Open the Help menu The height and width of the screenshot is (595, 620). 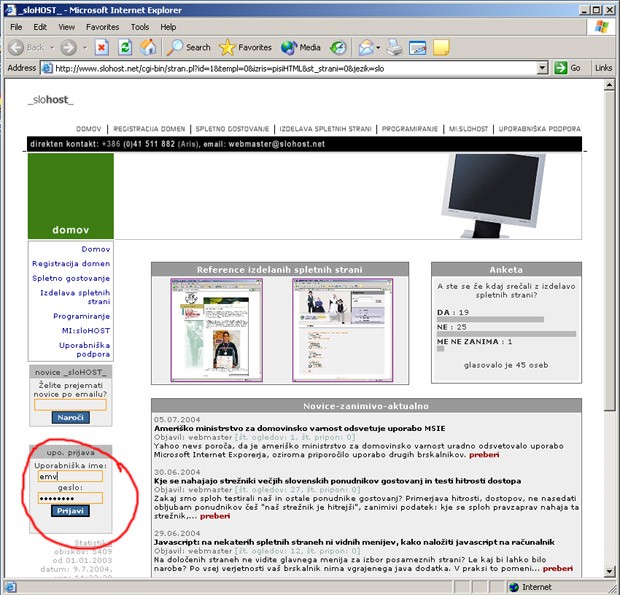pos(168,27)
